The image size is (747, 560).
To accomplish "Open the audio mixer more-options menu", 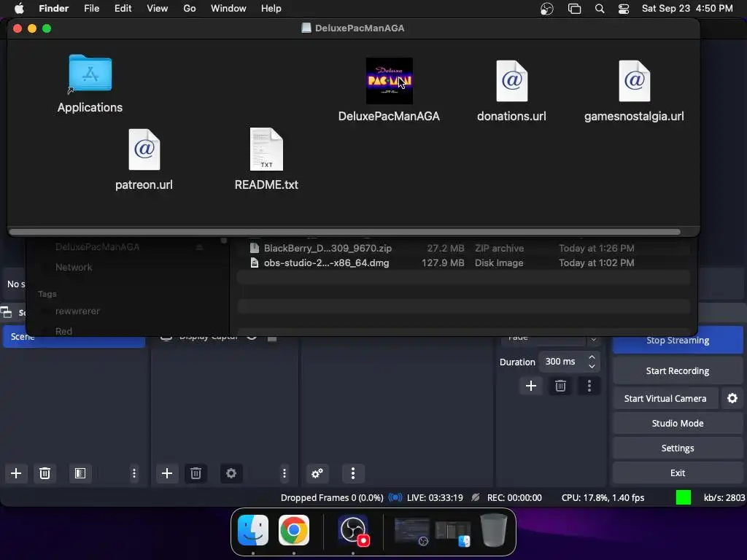I will coord(353,473).
